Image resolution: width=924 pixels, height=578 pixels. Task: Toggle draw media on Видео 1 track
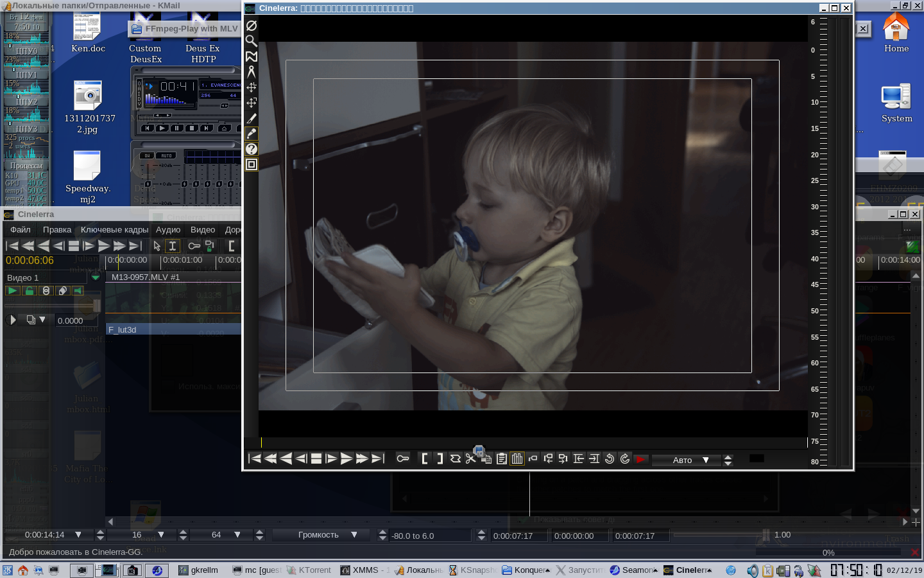coord(62,291)
